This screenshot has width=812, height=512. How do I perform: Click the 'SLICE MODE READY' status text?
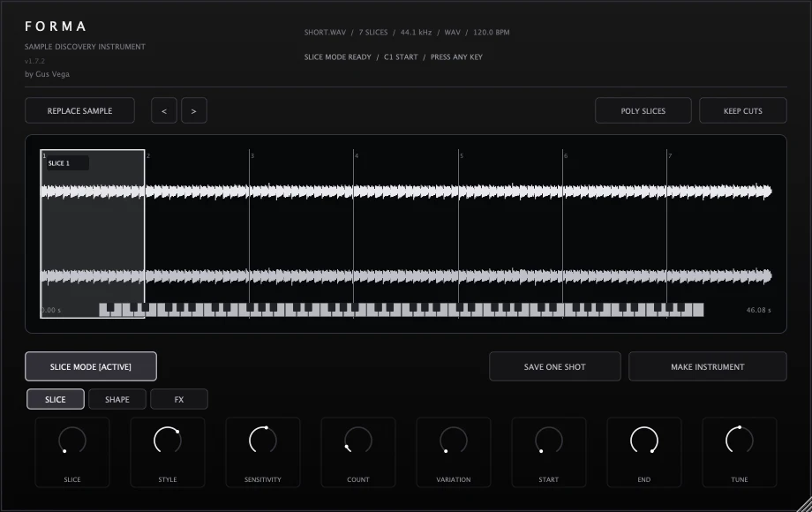coord(338,57)
